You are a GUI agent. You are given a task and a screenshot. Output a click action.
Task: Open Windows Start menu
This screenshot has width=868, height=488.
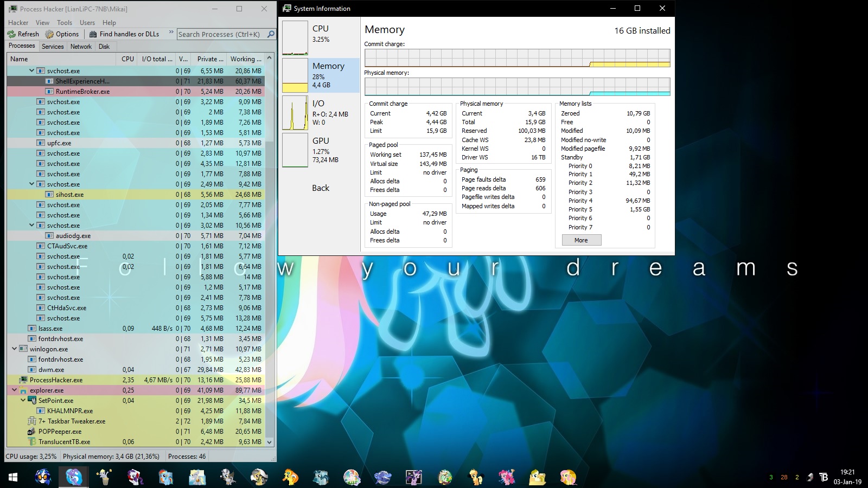tap(13, 477)
